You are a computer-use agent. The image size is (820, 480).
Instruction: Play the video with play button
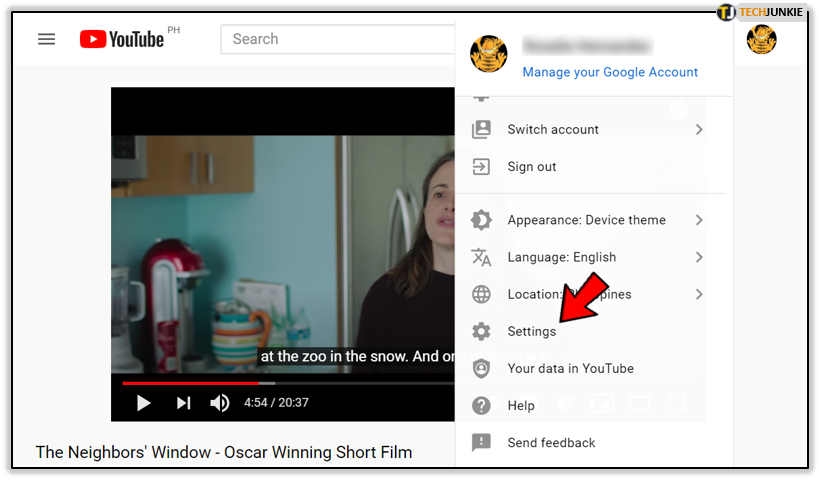[x=143, y=403]
